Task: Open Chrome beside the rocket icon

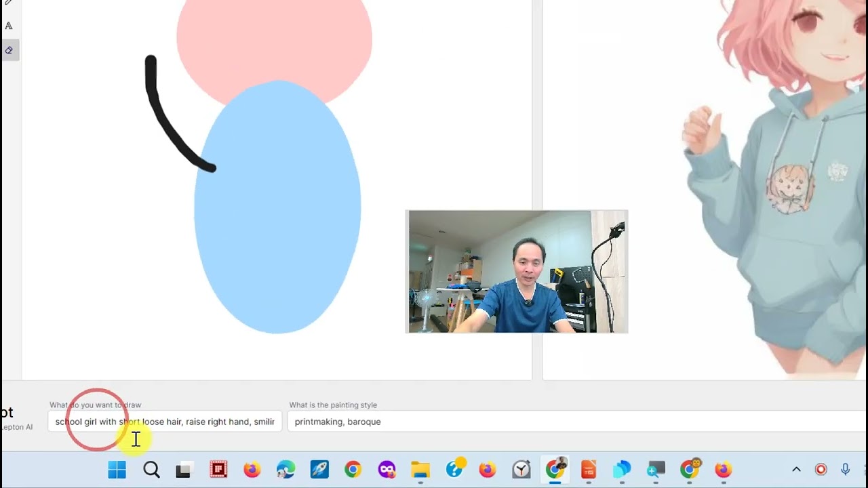Action: click(353, 470)
